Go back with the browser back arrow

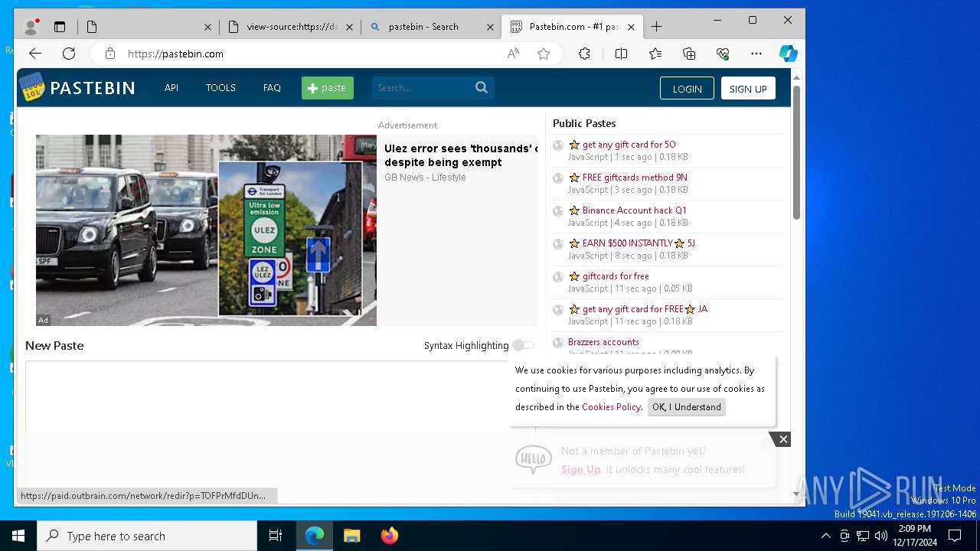click(35, 54)
